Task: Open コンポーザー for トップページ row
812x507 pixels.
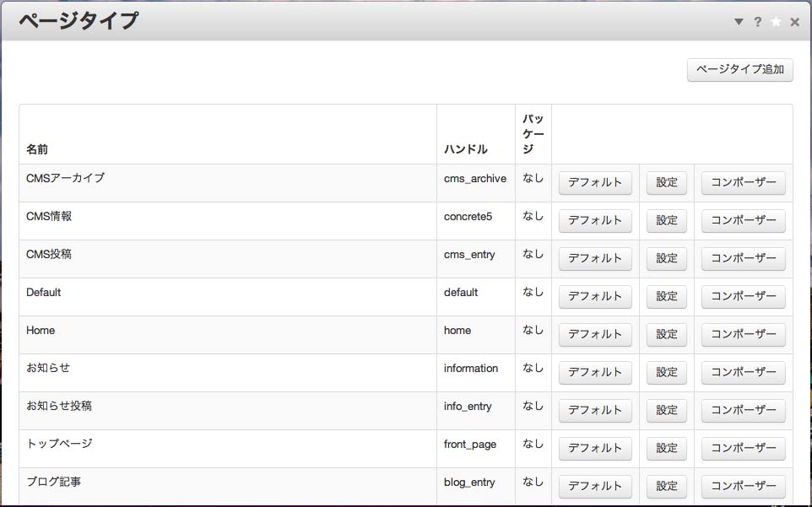Action: pyautogui.click(x=743, y=448)
